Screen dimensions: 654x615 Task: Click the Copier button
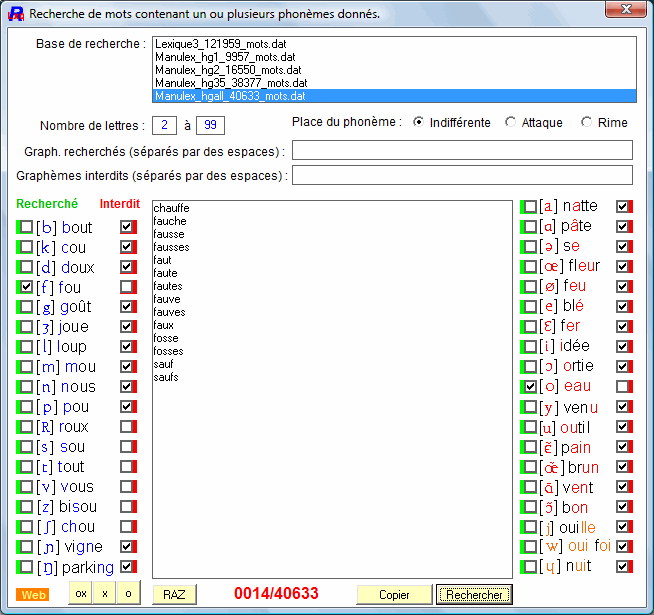(394, 595)
